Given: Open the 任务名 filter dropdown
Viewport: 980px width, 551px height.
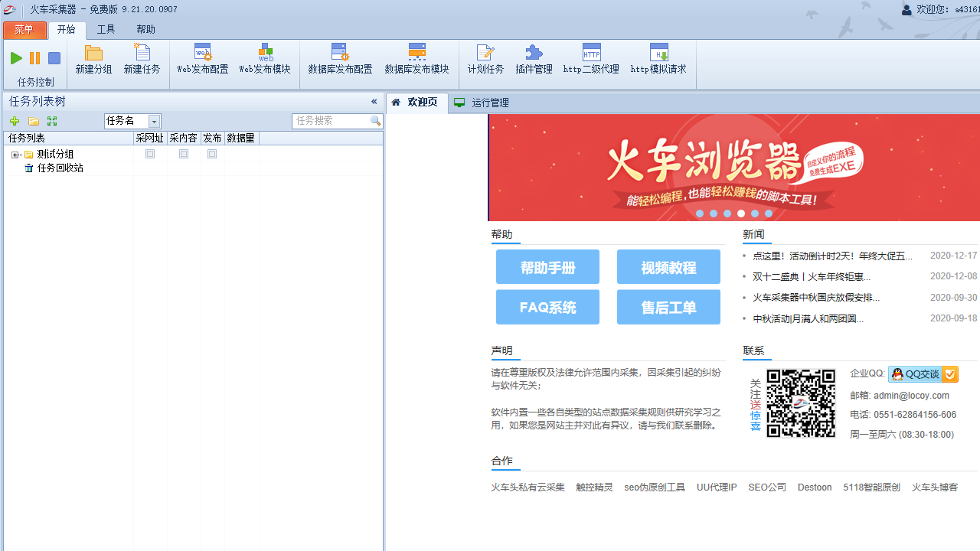Looking at the screenshot, I should click(154, 122).
